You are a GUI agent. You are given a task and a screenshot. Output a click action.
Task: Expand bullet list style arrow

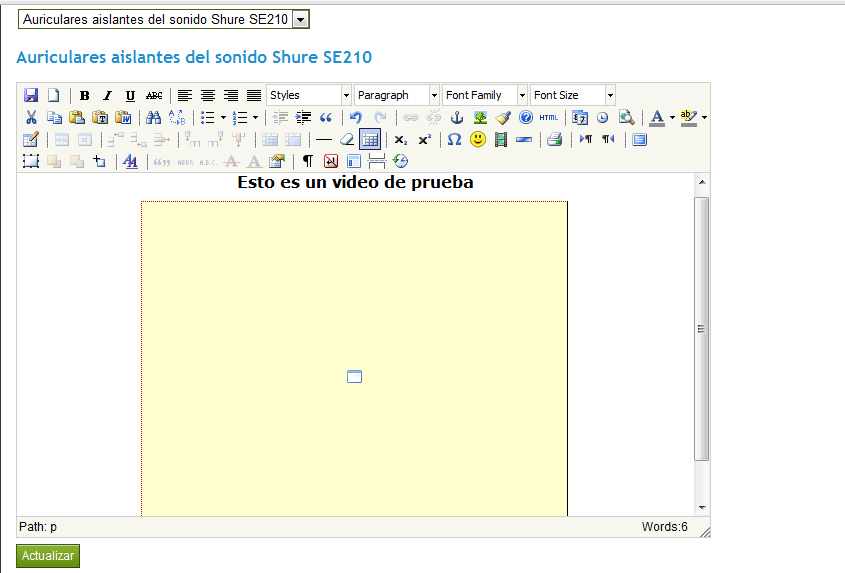pyautogui.click(x=223, y=118)
